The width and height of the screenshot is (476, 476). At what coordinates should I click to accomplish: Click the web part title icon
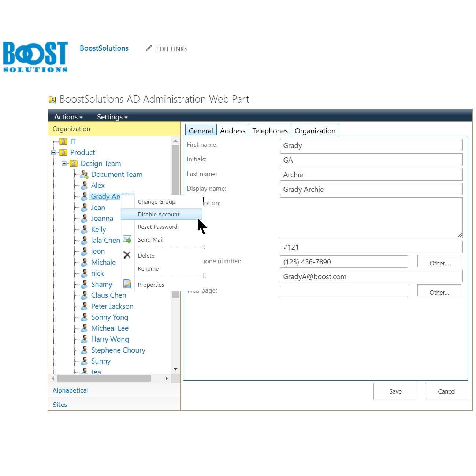click(52, 100)
